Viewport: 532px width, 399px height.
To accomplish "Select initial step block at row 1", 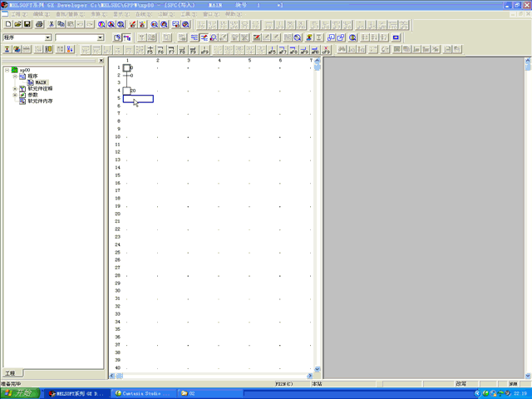I will [x=126, y=67].
